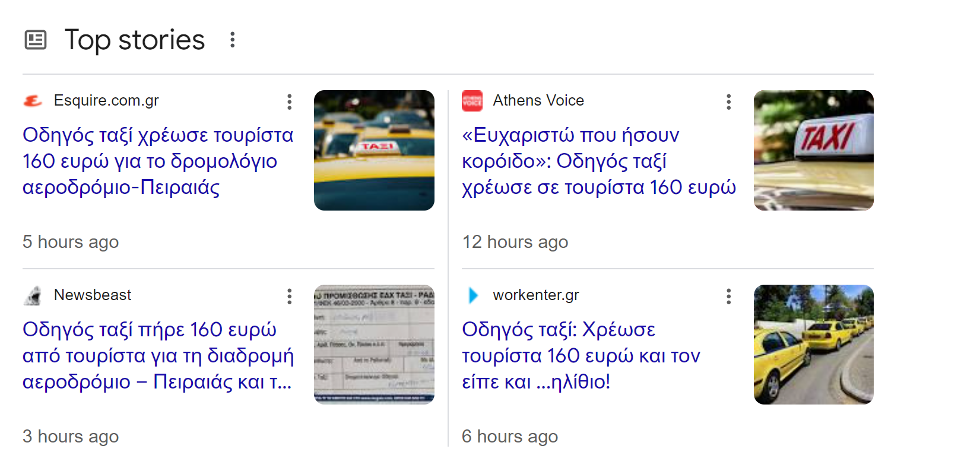Open the Newsbeast story options menu
This screenshot has width=980, height=449.
pos(289,297)
